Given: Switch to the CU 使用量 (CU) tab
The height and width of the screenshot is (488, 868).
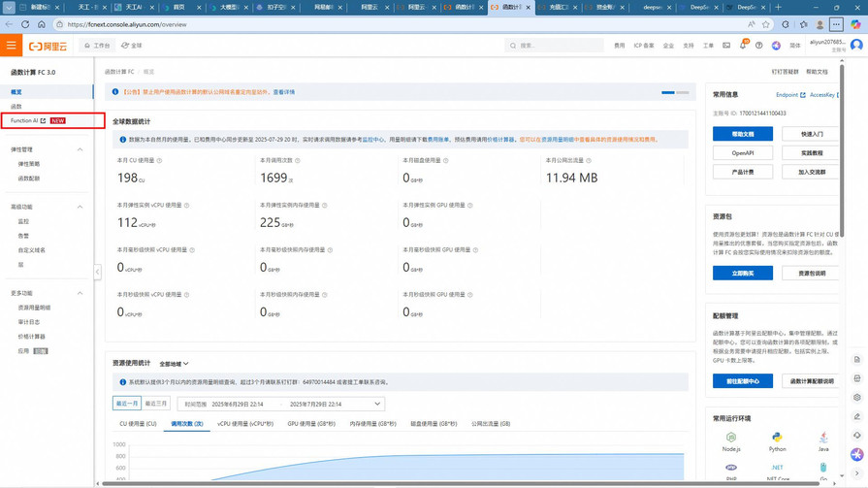Looking at the screenshot, I should tap(138, 424).
